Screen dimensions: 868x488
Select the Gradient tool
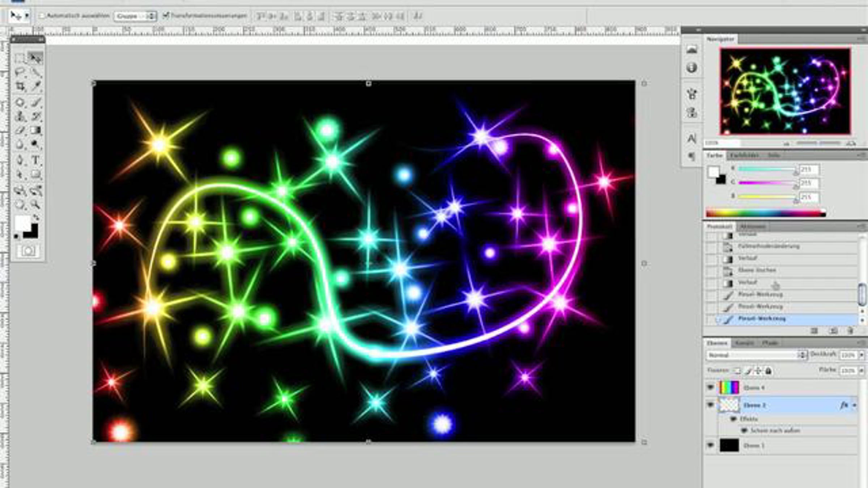click(36, 130)
